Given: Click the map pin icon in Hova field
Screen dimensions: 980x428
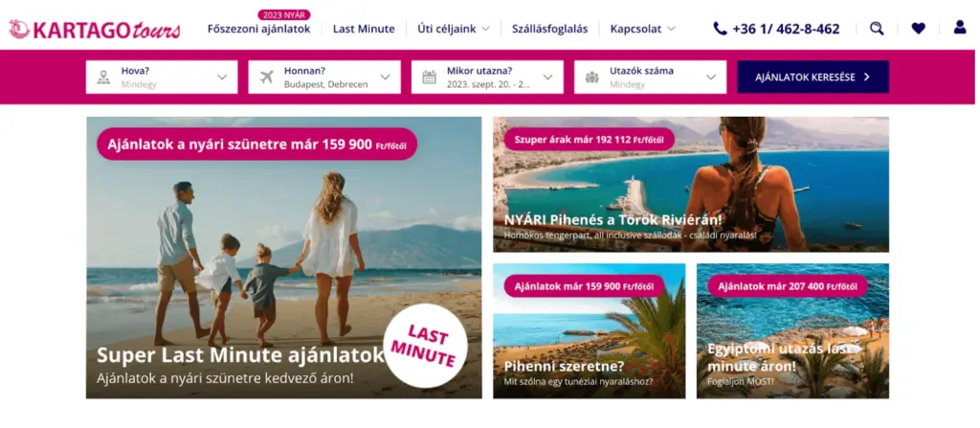Looking at the screenshot, I should [103, 78].
